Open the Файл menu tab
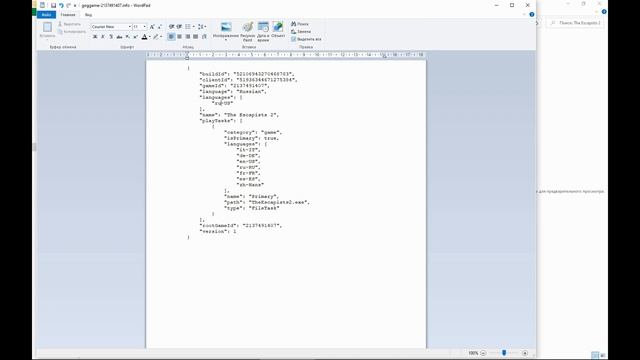 [46, 15]
